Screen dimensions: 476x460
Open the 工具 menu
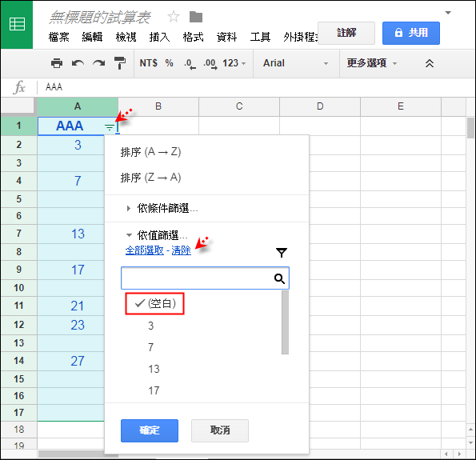260,37
